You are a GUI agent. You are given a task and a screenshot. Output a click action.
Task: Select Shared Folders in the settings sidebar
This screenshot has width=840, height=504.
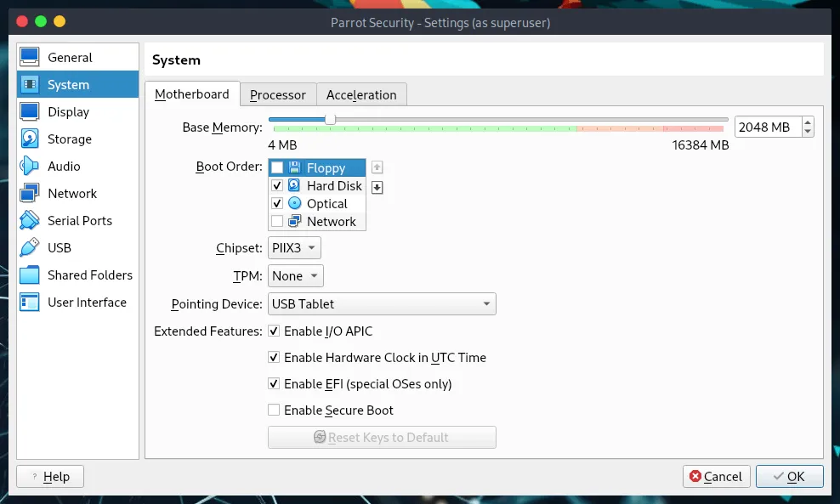[x=77, y=275]
